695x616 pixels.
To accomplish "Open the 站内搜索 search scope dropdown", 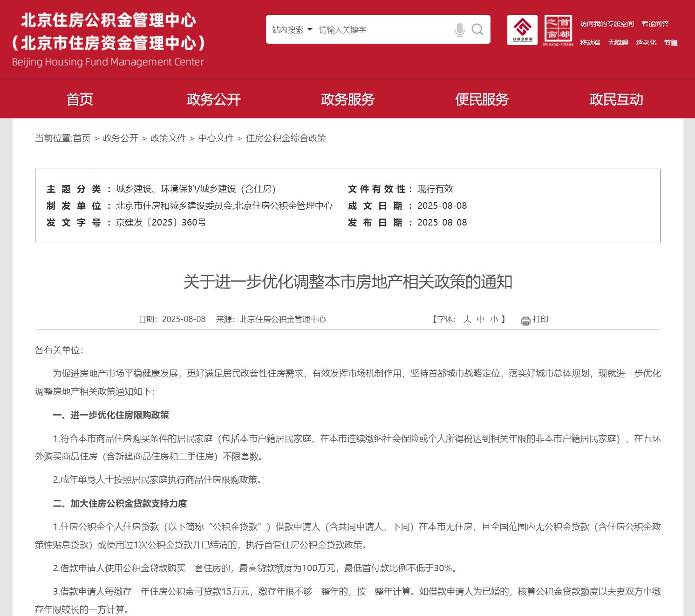I will point(289,29).
